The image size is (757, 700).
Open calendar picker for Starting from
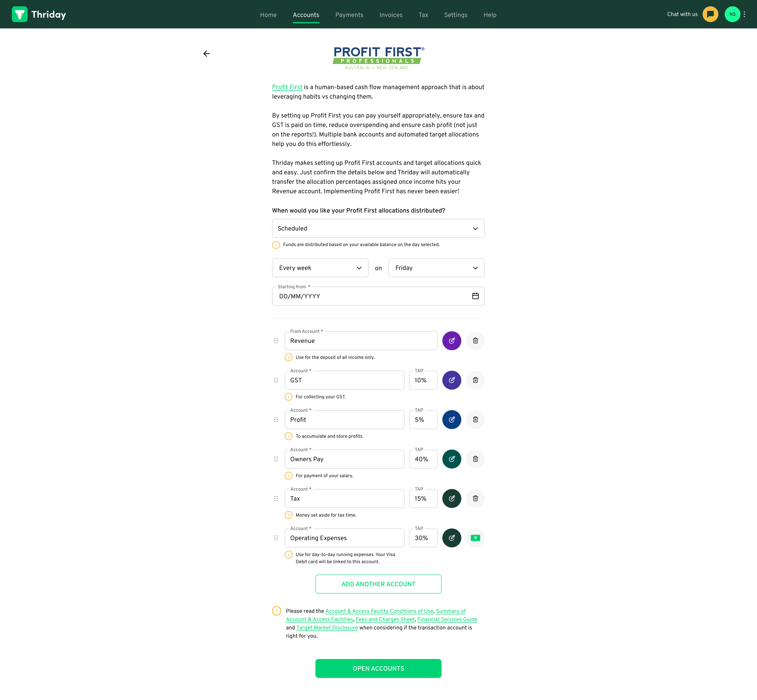pyautogui.click(x=475, y=296)
